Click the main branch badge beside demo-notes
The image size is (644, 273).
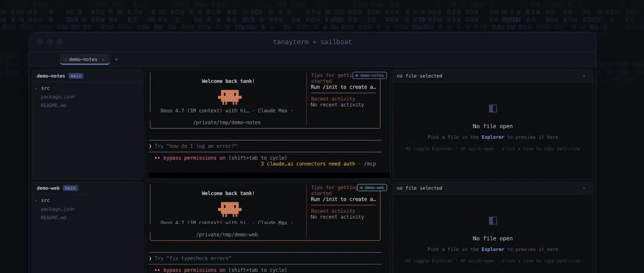tap(76, 76)
